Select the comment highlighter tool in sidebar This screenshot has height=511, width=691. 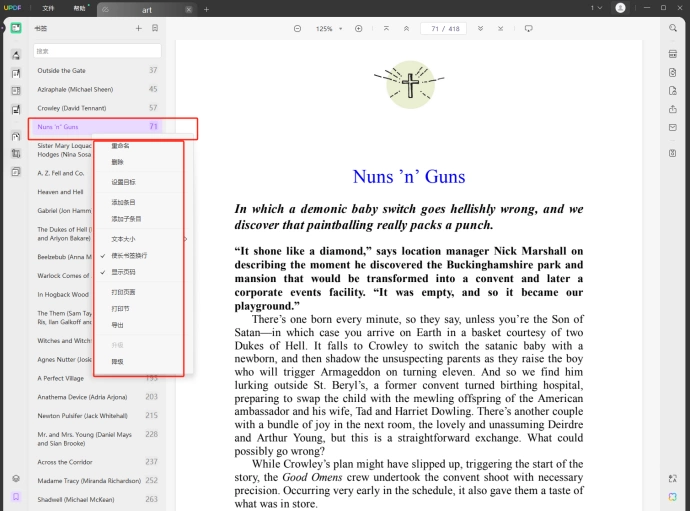point(16,55)
